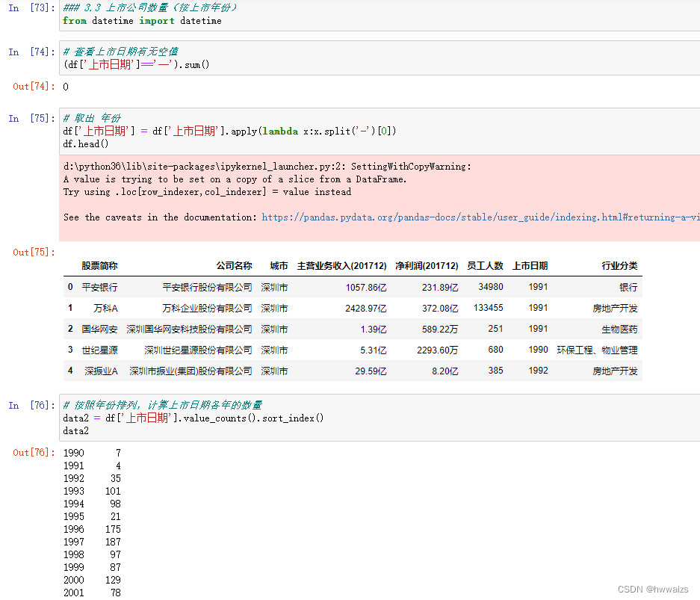This screenshot has width=700, height=600.
Task: Select the 深振业A stock name cell
Action: tap(102, 371)
